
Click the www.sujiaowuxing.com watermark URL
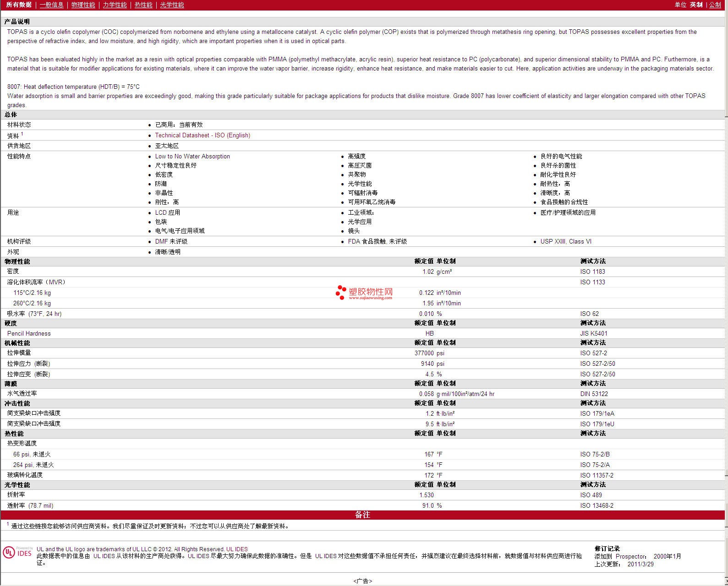tap(370, 298)
